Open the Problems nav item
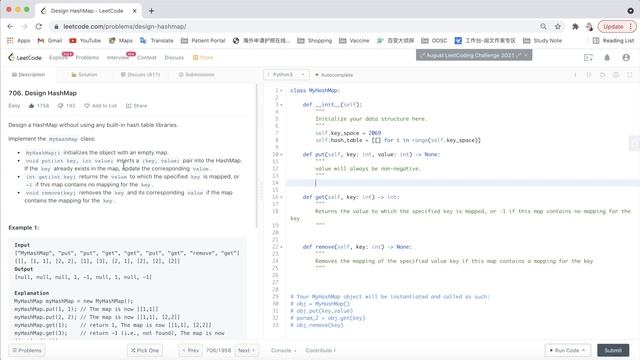The height and width of the screenshot is (360, 640). tap(87, 58)
